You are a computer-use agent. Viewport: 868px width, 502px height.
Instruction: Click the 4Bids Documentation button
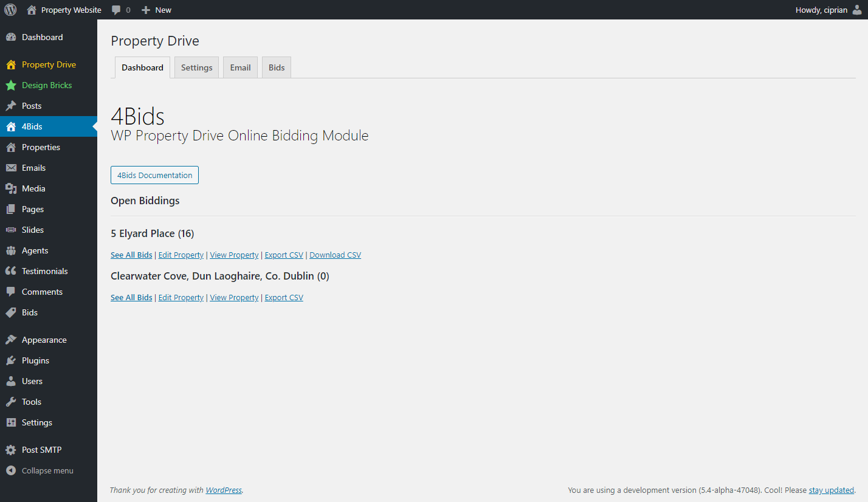click(x=154, y=175)
